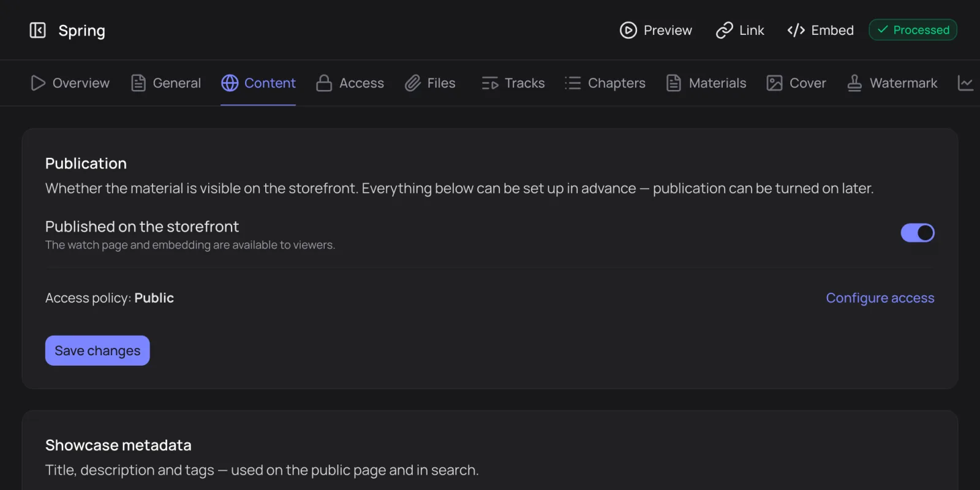Click the Tracks list-play icon
This screenshot has width=980, height=490.
(490, 83)
